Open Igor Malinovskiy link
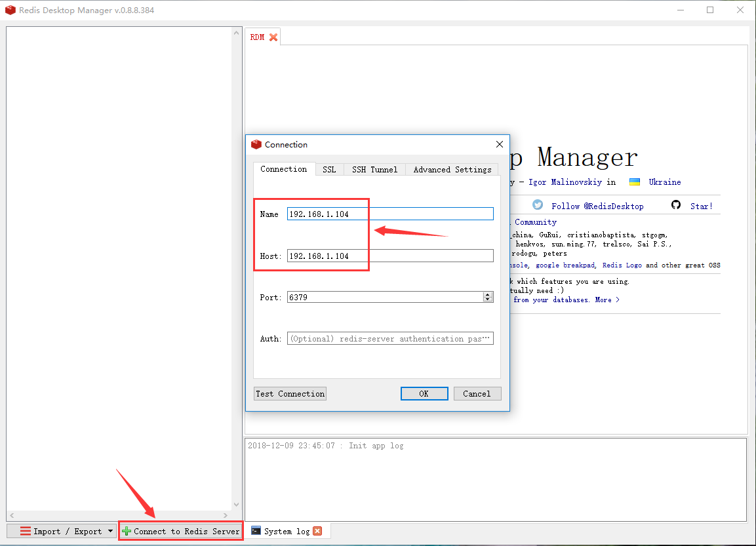756x546 pixels. tap(565, 182)
